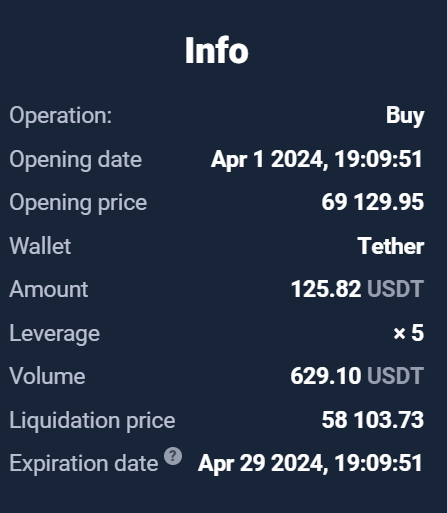Click the Amount label
This screenshot has height=513, width=447.
click(49, 289)
